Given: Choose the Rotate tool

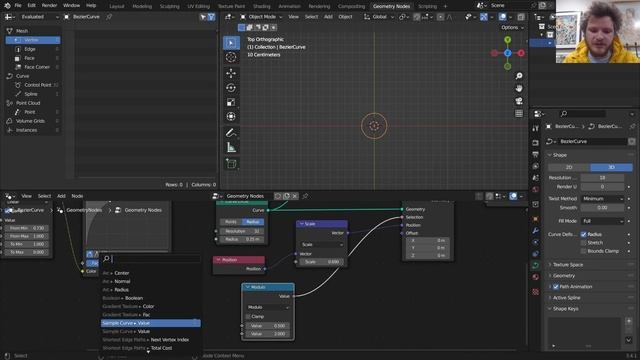Looking at the screenshot, I should [x=231, y=88].
